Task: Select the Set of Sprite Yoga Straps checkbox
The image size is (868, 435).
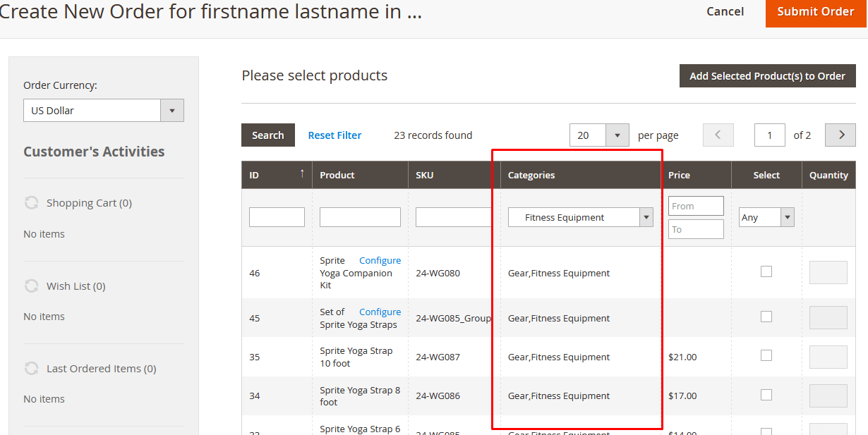Action: coord(766,317)
